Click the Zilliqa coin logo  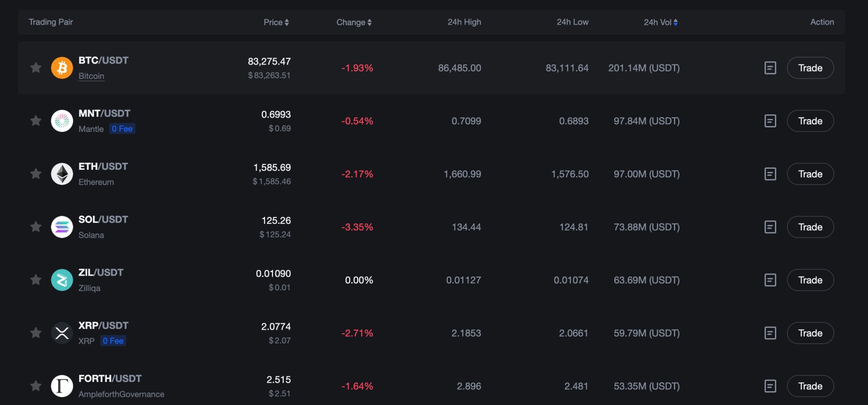pyautogui.click(x=62, y=280)
